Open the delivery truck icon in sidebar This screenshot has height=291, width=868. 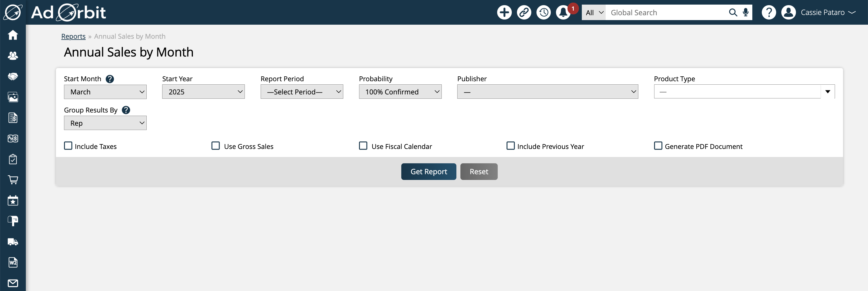coord(13,242)
